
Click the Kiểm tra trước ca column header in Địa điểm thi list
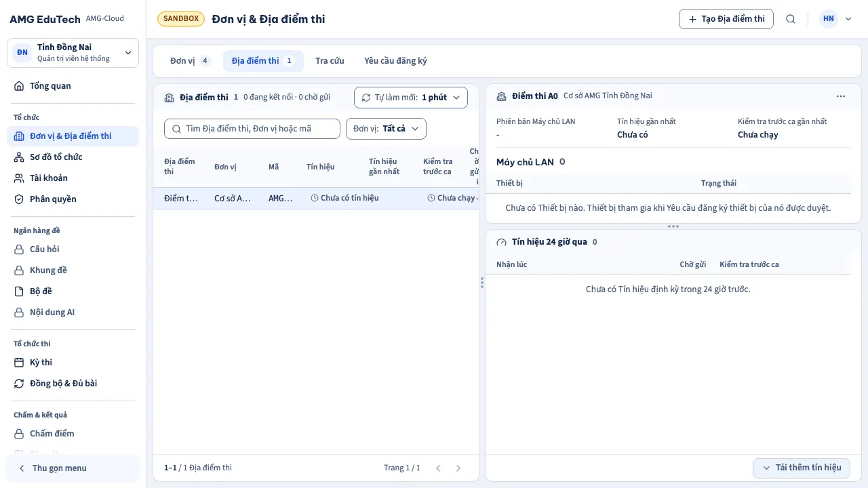click(x=438, y=167)
